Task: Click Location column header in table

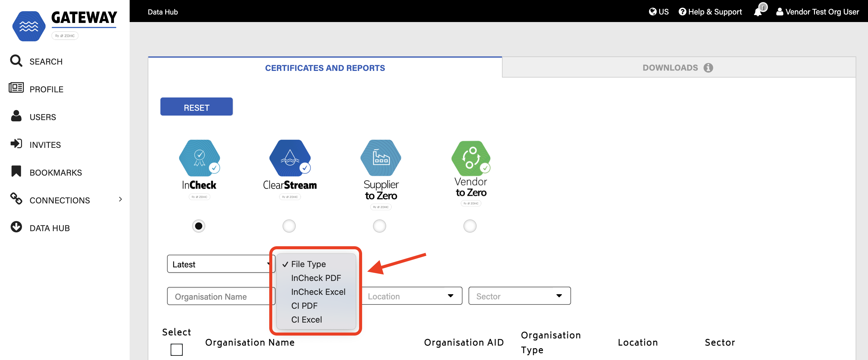Action: (x=638, y=342)
